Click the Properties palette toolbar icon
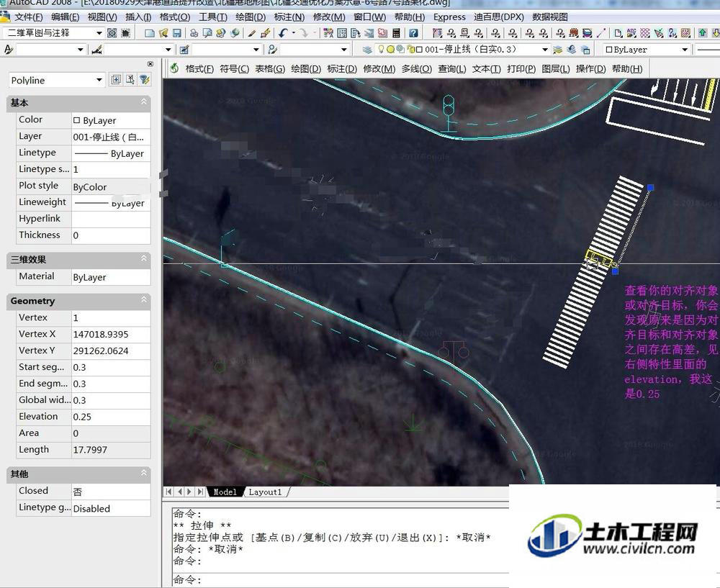Image resolution: width=720 pixels, height=588 pixels. pyautogui.click(x=328, y=33)
